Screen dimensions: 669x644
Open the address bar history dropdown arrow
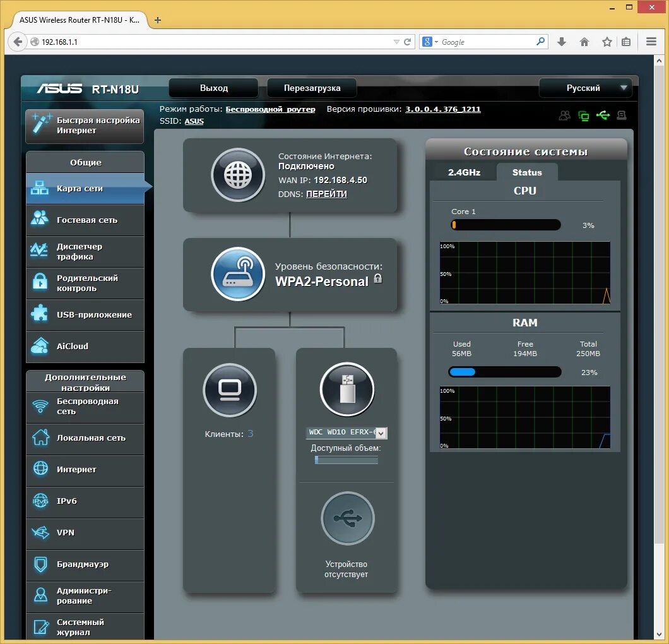(x=396, y=42)
